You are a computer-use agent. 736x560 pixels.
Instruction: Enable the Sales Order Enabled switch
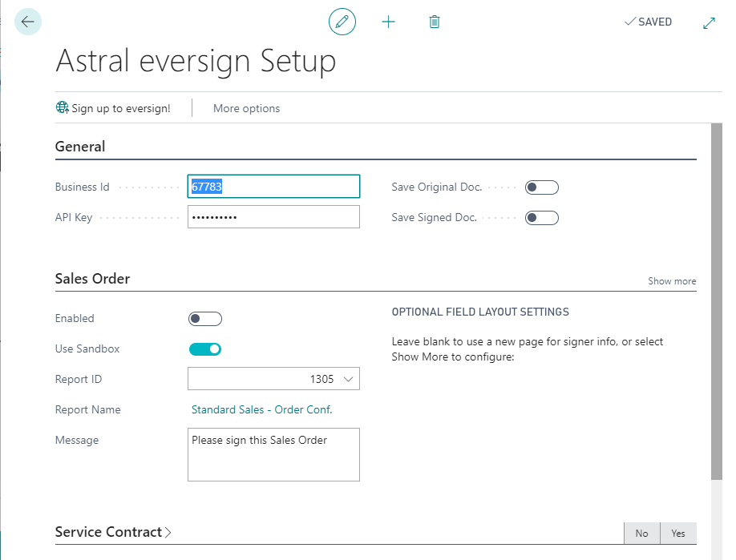click(x=204, y=319)
